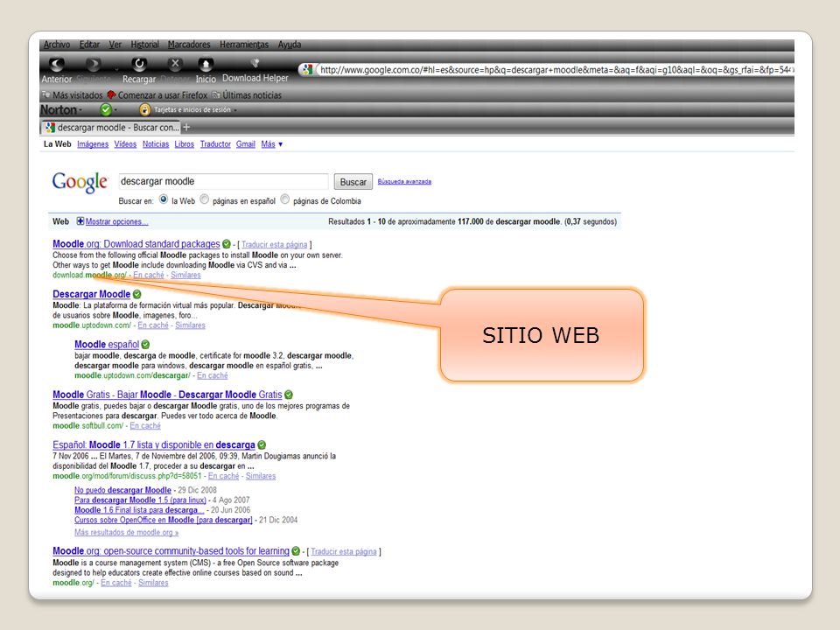Open the 'Descargar Moodle' result link

(x=92, y=294)
